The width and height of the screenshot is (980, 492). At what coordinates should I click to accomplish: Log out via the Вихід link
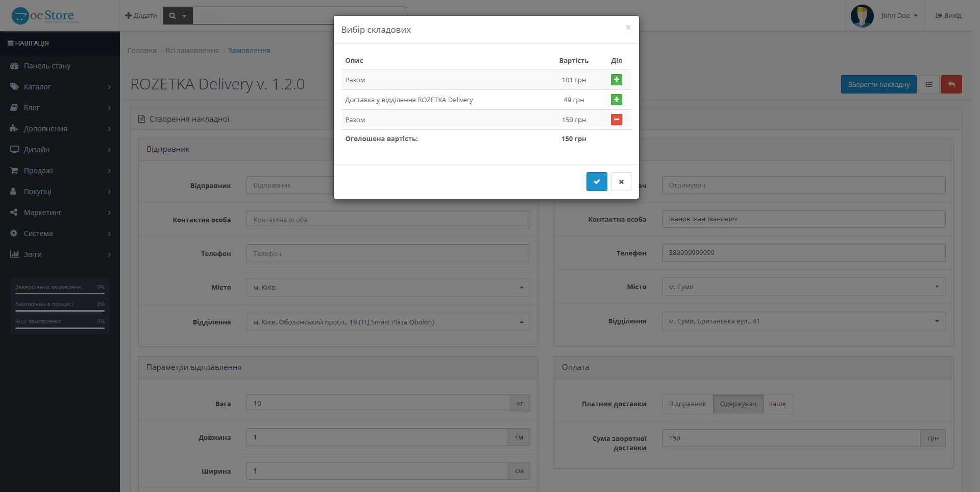[x=949, y=16]
